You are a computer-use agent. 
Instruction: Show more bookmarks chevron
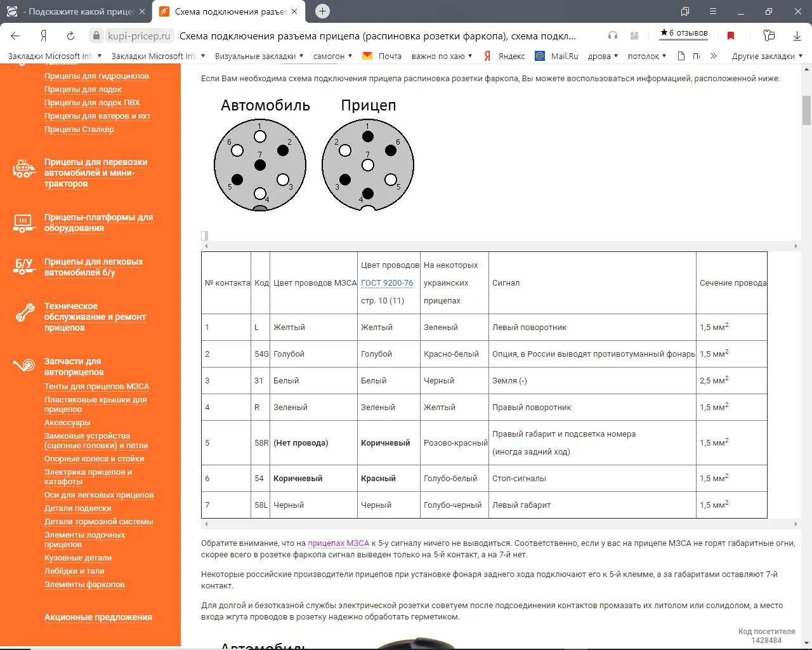tap(714, 56)
